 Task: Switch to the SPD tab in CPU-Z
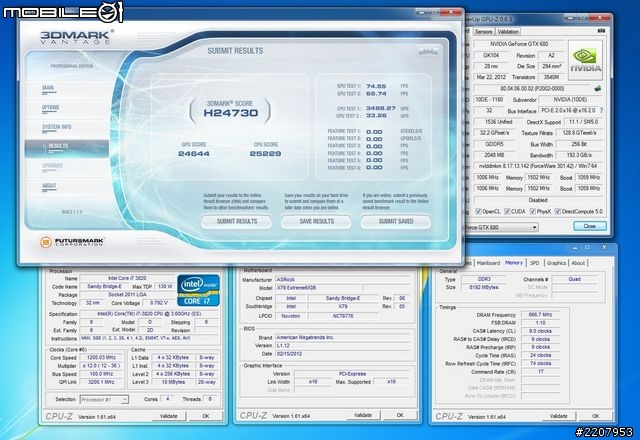tap(535, 263)
